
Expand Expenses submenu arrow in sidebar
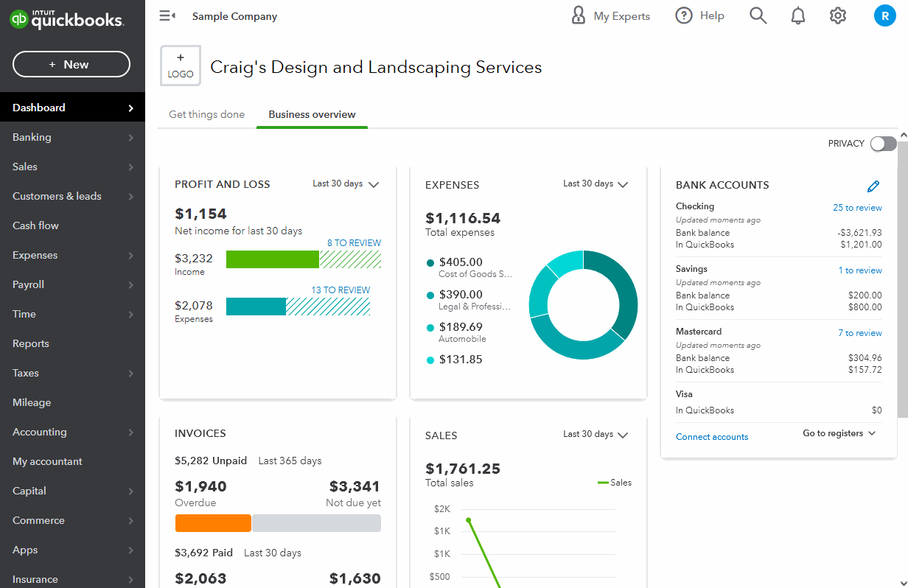click(130, 256)
